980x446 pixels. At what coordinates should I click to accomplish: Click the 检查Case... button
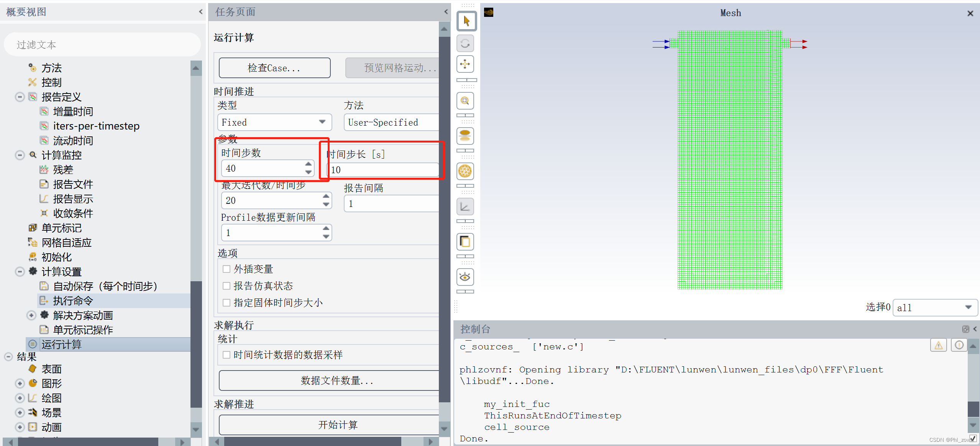(x=274, y=68)
